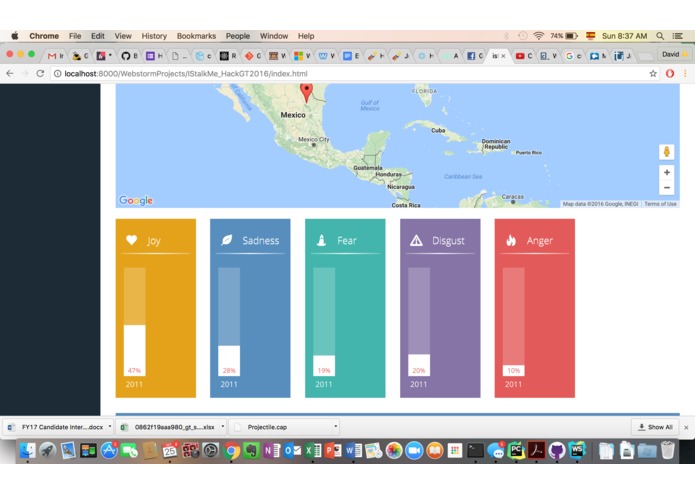Open GitHub Desktop from the Dock
The image size is (695, 494).
[x=557, y=451]
